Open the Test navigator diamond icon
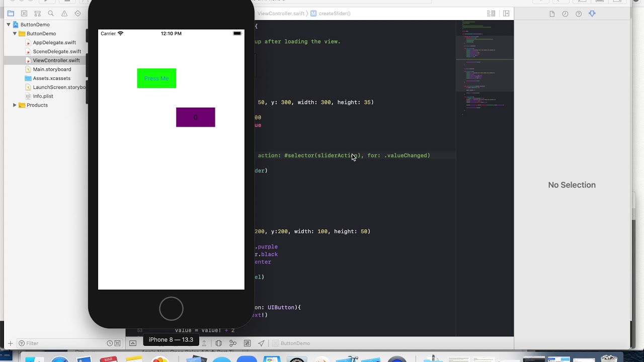The image size is (644, 362). pyautogui.click(x=78, y=14)
